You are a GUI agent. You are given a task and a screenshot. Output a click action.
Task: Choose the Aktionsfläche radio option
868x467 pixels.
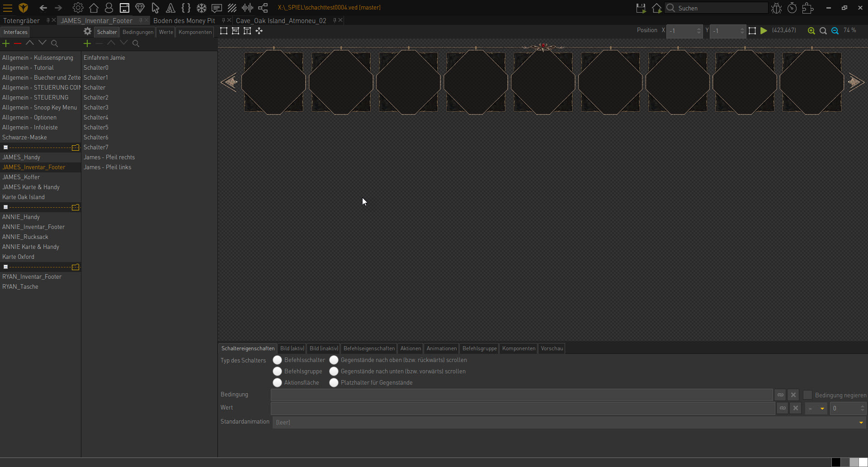click(277, 382)
